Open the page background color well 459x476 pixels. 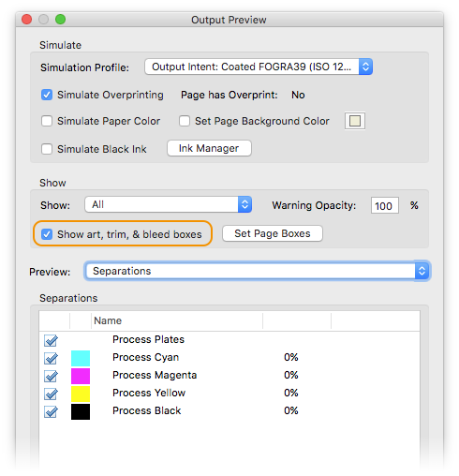[x=355, y=121]
